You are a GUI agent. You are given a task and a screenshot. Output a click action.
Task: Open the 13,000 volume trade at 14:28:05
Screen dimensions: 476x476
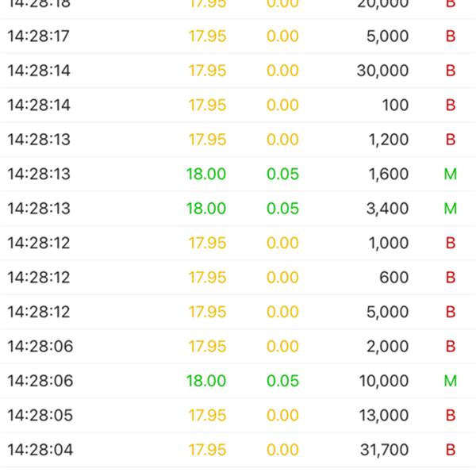click(x=238, y=415)
